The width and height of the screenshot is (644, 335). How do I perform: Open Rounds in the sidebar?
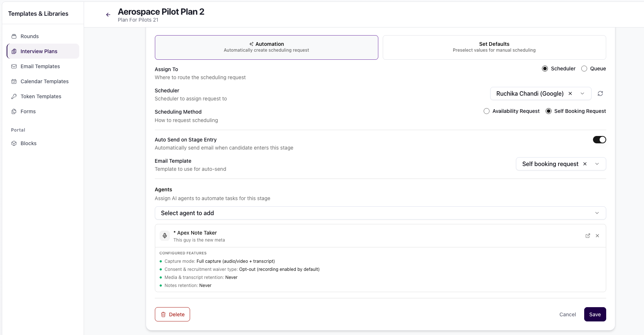pos(43,36)
